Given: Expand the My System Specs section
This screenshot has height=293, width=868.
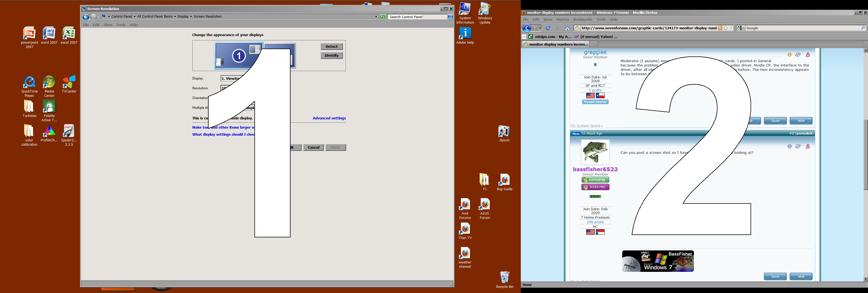Looking at the screenshot, I should click(x=587, y=126).
